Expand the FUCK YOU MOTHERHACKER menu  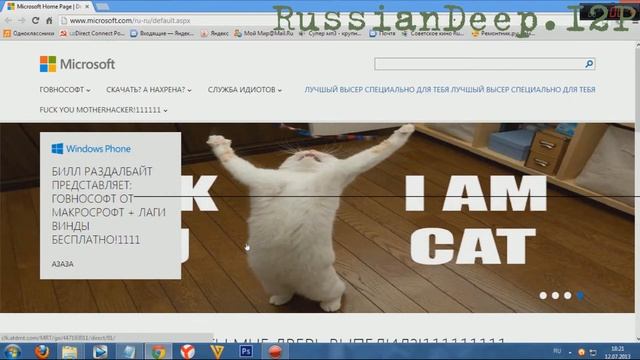click(103, 110)
